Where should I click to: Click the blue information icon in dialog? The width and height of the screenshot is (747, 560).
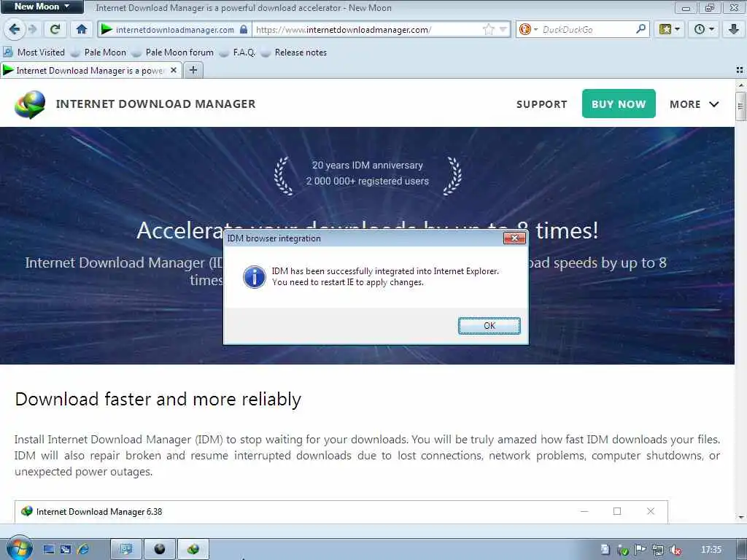click(x=255, y=276)
